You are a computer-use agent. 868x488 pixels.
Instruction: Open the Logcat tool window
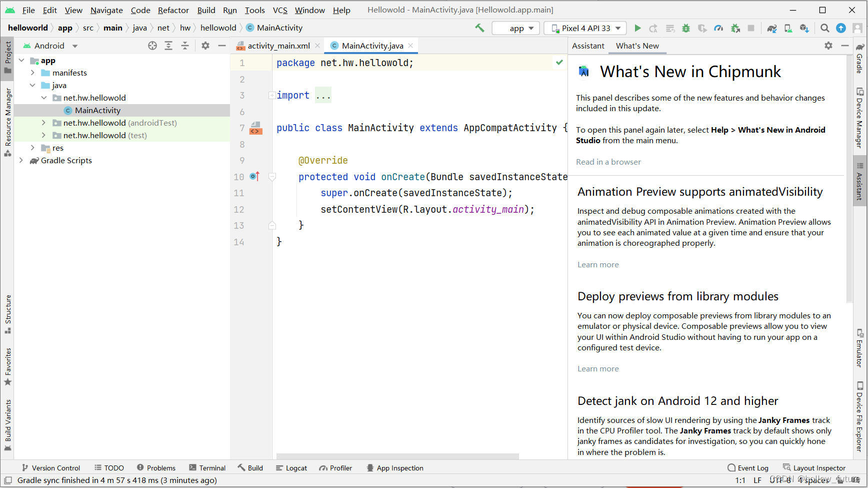(x=291, y=468)
